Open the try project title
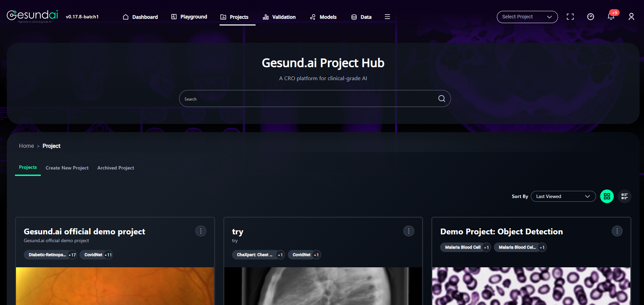This screenshot has width=644, height=305. coord(238,232)
